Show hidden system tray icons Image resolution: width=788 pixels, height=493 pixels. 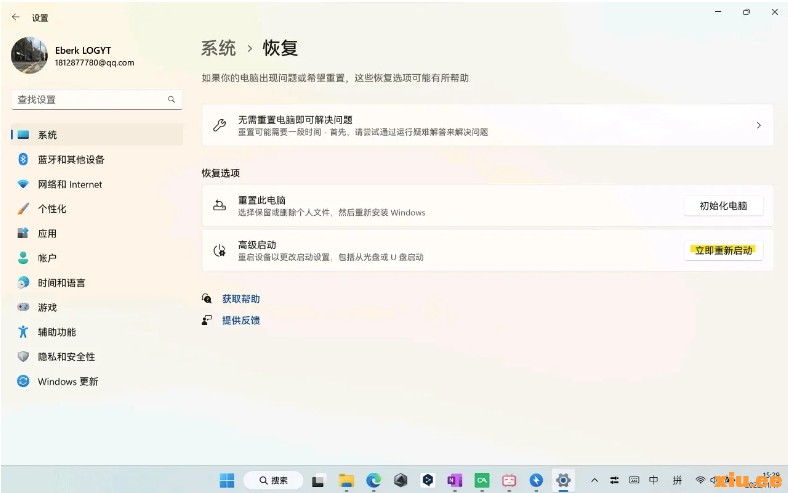(x=595, y=480)
